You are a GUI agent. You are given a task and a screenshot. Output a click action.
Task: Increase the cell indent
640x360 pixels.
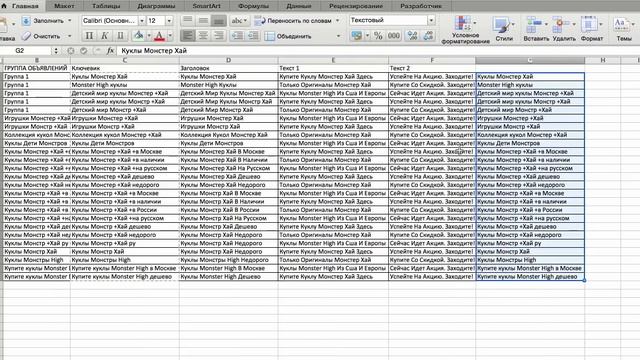pos(253,36)
